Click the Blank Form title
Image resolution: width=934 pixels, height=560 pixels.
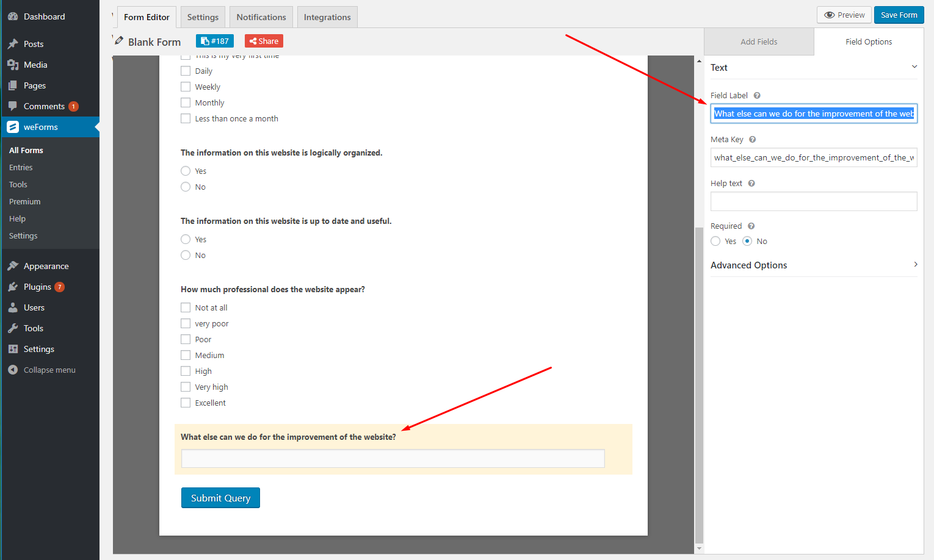pyautogui.click(x=154, y=41)
